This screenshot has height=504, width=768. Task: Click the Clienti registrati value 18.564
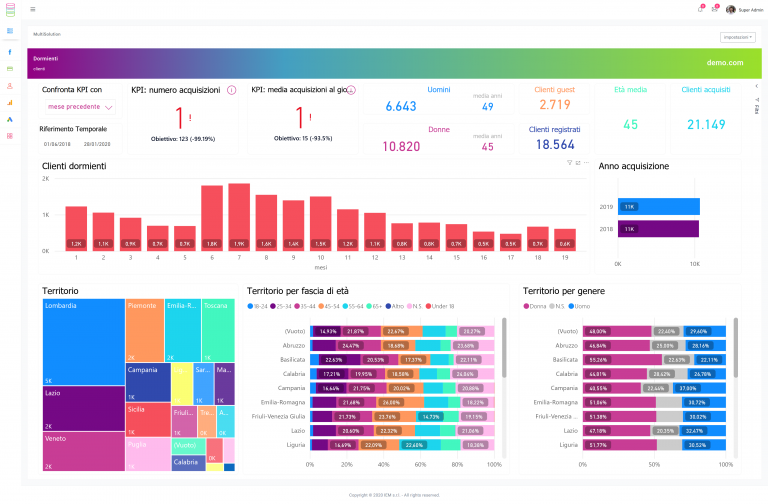tap(555, 145)
